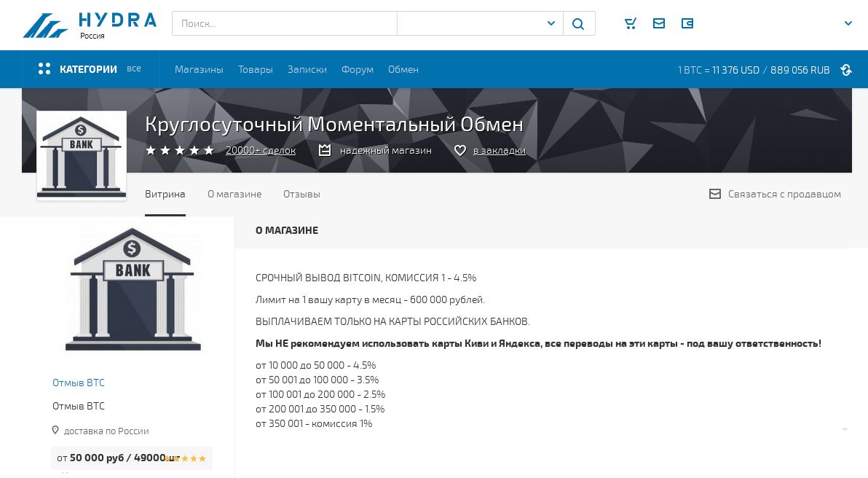Open the КАТЕГОРИИ menu

pos(88,69)
